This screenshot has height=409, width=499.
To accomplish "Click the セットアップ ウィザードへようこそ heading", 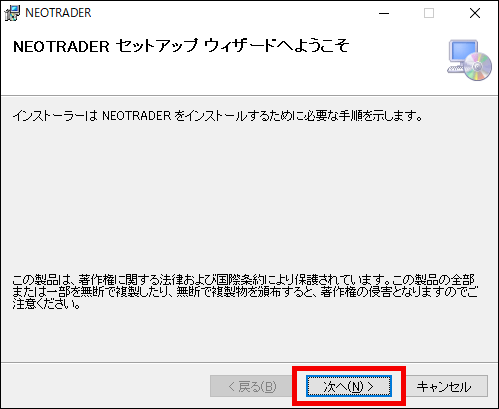I will pyautogui.click(x=233, y=46).
